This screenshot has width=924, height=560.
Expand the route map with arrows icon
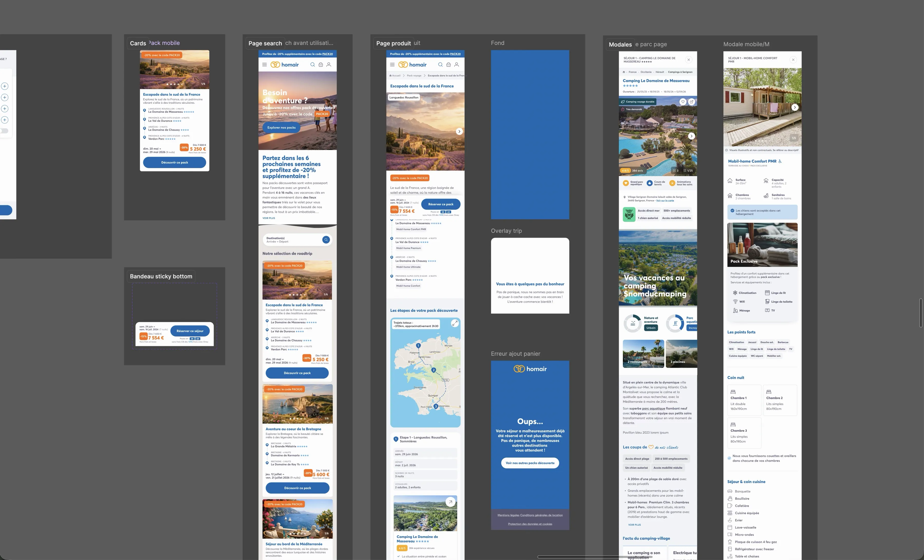[x=455, y=323]
